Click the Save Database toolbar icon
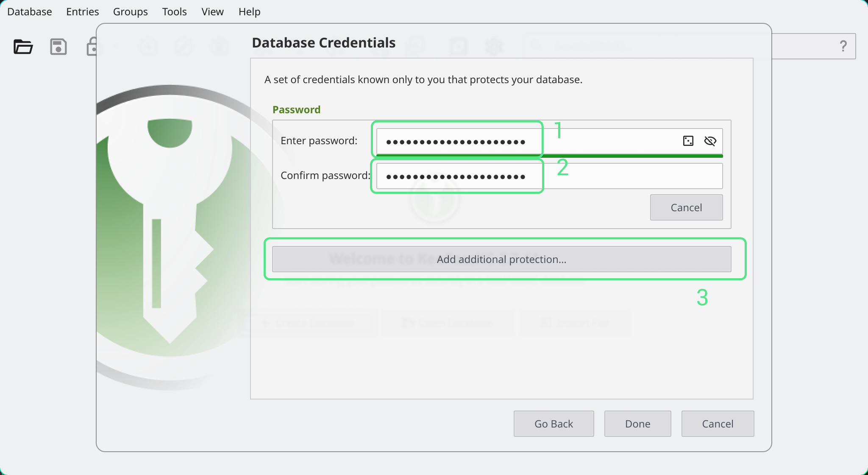The width and height of the screenshot is (868, 475). 58,46
